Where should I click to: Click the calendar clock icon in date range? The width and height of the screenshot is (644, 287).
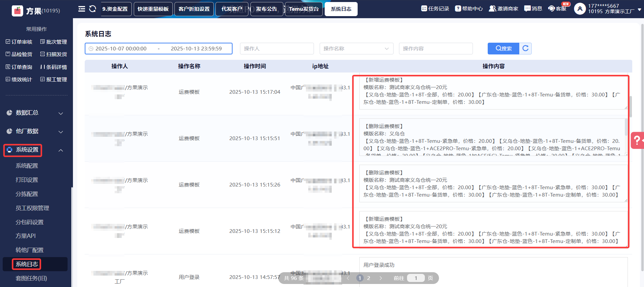coord(91,49)
